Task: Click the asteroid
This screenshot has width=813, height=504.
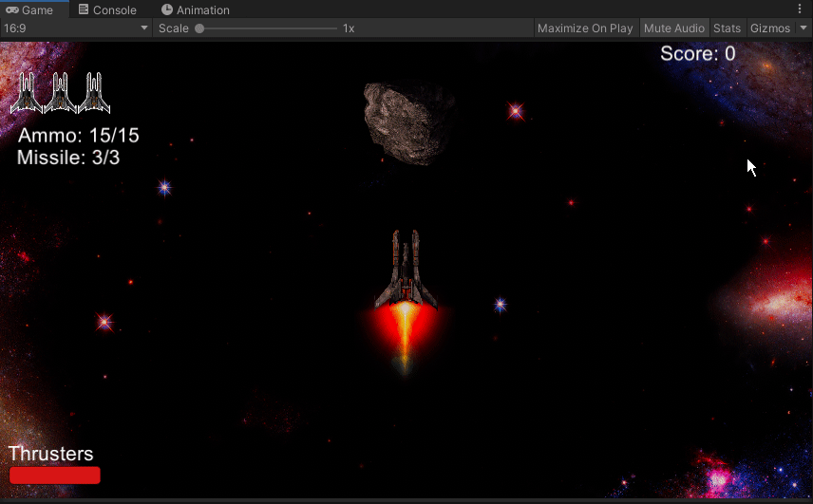Action: click(407, 123)
